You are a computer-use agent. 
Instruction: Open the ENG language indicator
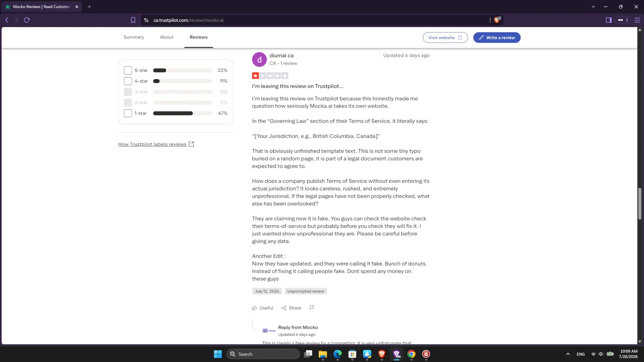[581, 354]
